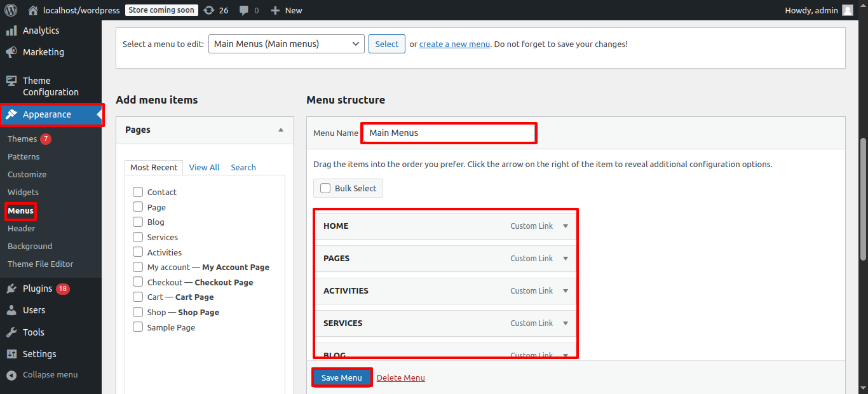Screen dimensions: 868x394
Task: Click the Tools wrench icon
Action: pyautogui.click(x=11, y=332)
